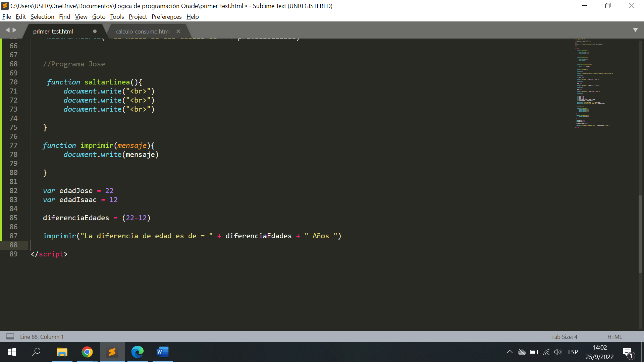
Task: Open the Find toolbar icon
Action: tap(64, 16)
